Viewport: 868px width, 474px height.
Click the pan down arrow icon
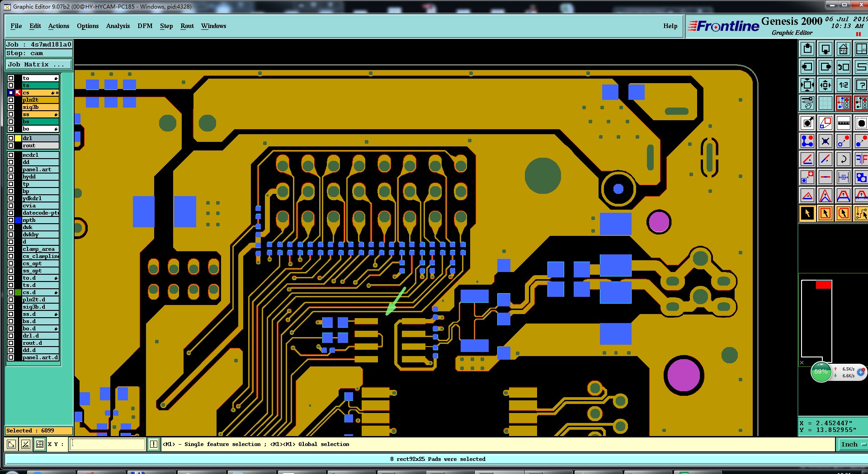[x=826, y=49]
